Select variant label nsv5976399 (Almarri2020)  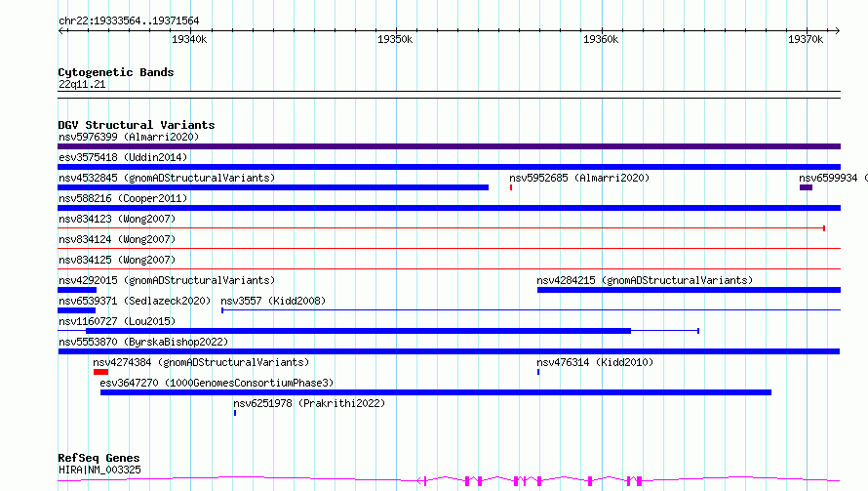pyautogui.click(x=129, y=137)
